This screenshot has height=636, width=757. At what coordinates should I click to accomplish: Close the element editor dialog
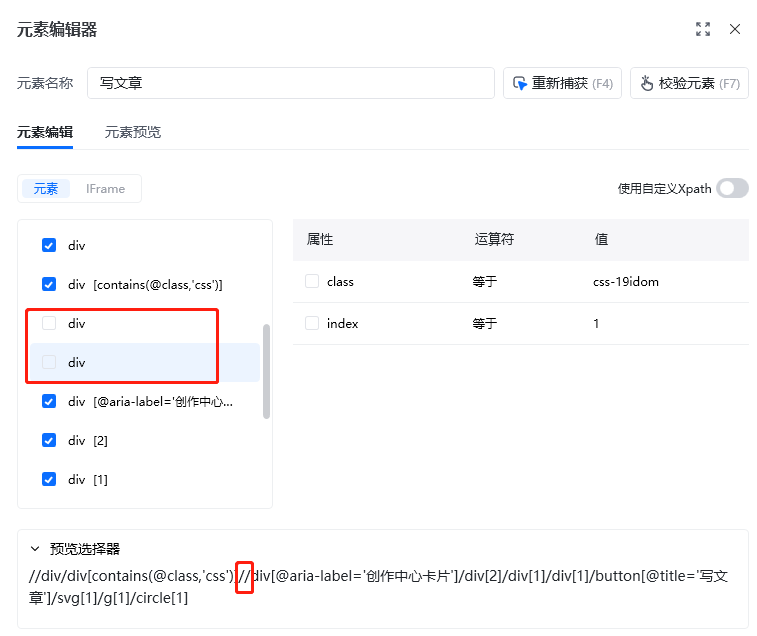pos(734,29)
